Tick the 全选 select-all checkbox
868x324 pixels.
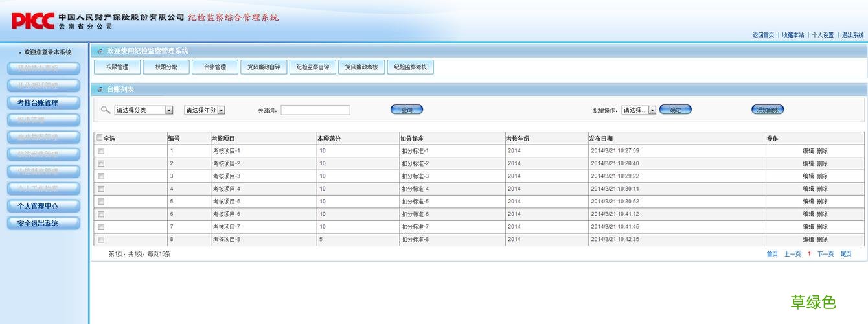click(99, 138)
